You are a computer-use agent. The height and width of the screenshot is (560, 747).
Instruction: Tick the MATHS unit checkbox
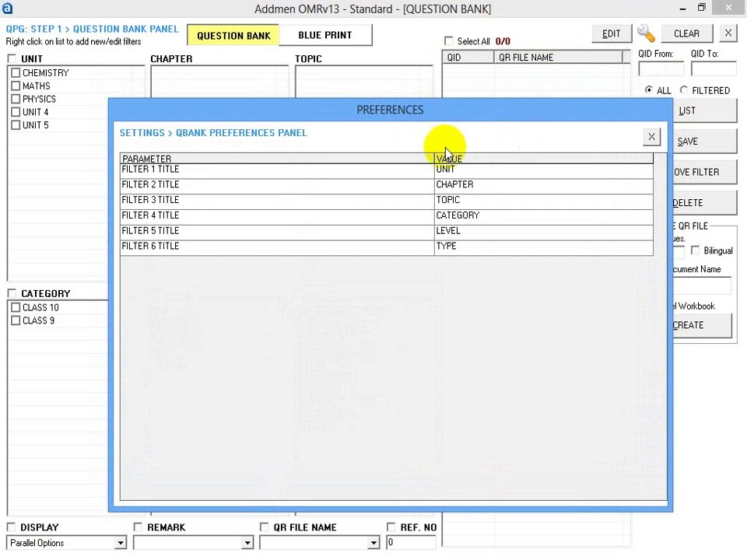pyautogui.click(x=16, y=86)
